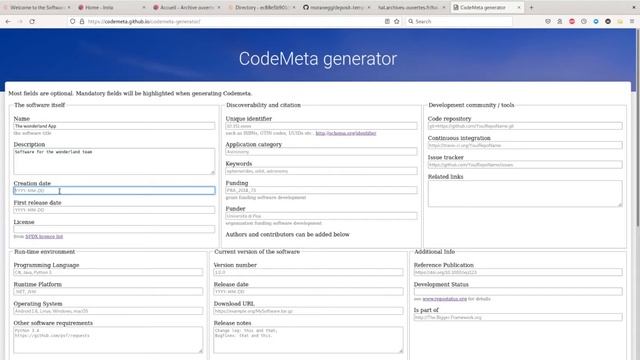
Task: Switch to the Welcome to the Software tab
Action: click(37, 7)
